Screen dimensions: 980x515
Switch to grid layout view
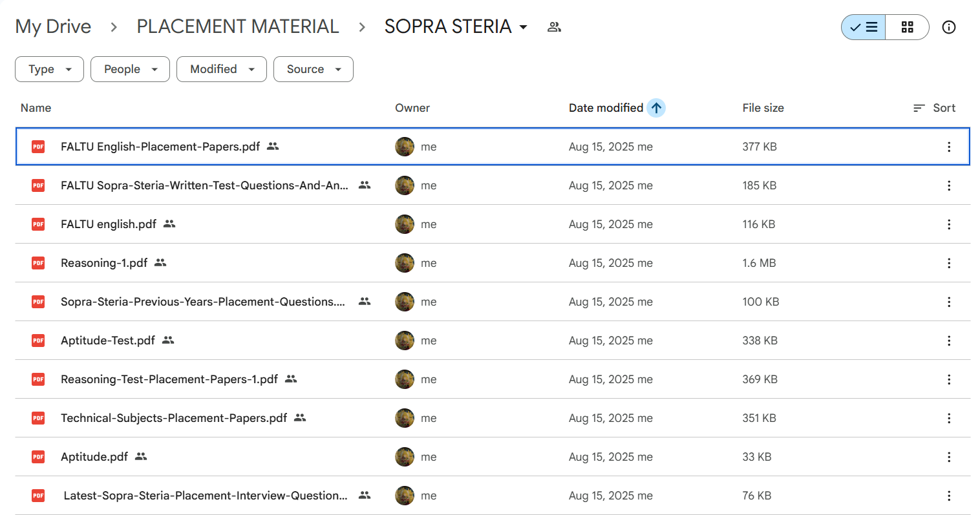coord(907,27)
